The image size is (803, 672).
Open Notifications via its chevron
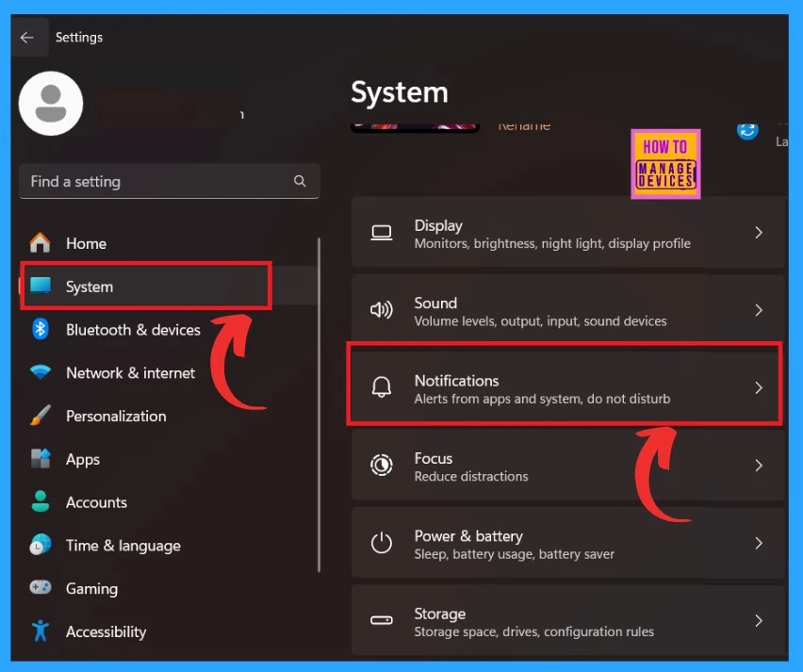tap(759, 387)
